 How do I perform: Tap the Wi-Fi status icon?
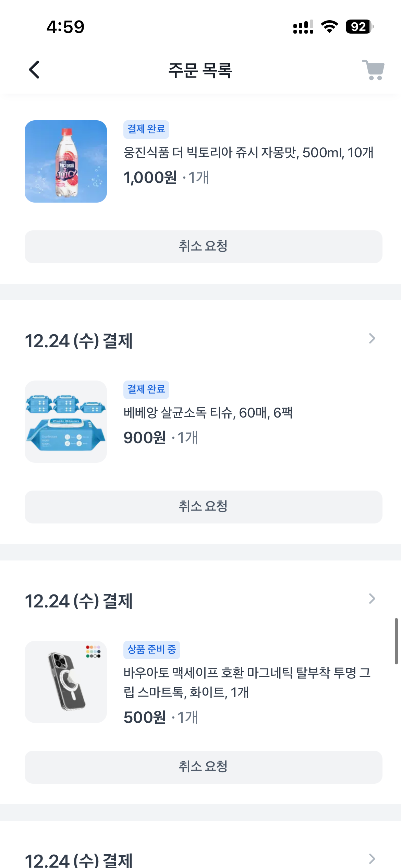(x=329, y=27)
